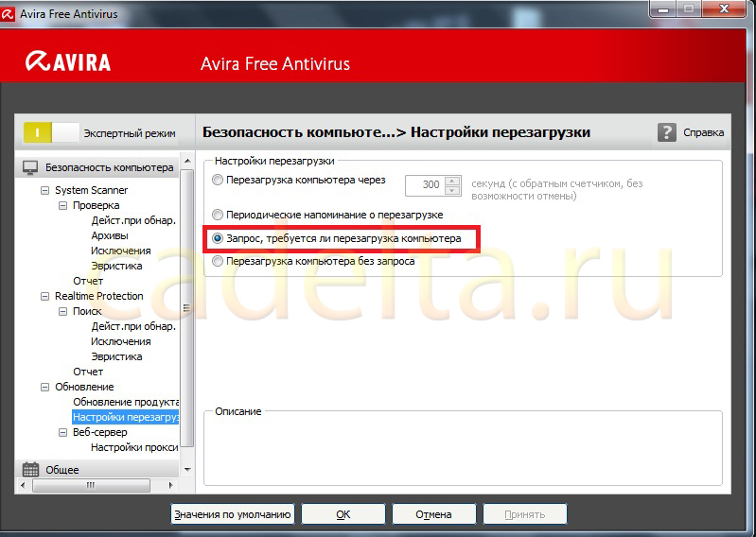
Task: Click the Avira umbrella icon in the title bar
Action: (7, 14)
